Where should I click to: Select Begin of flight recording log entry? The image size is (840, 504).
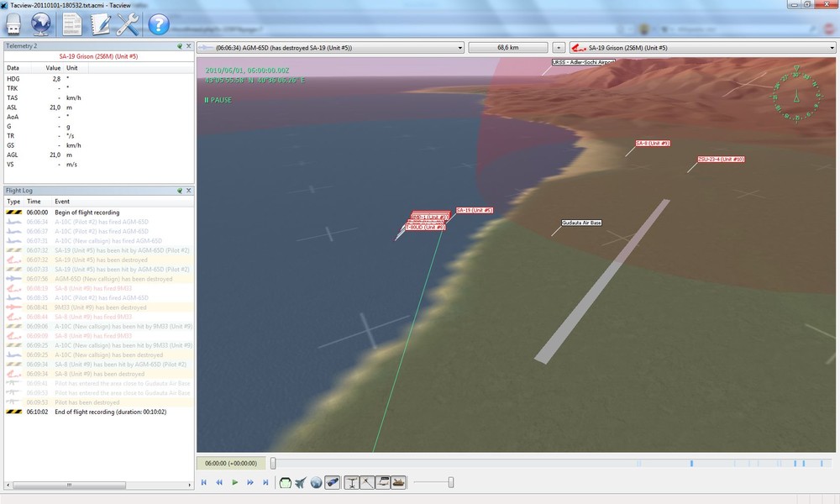pyautogui.click(x=99, y=213)
